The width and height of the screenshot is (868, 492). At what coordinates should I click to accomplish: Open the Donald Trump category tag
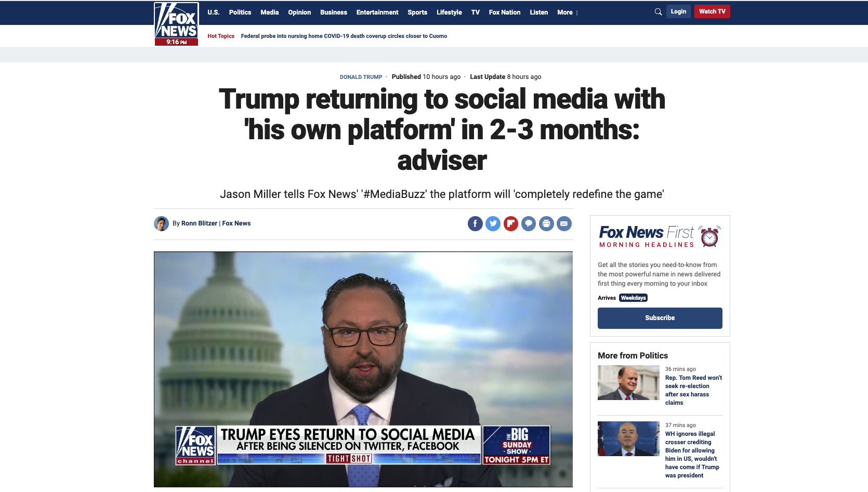pyautogui.click(x=361, y=77)
